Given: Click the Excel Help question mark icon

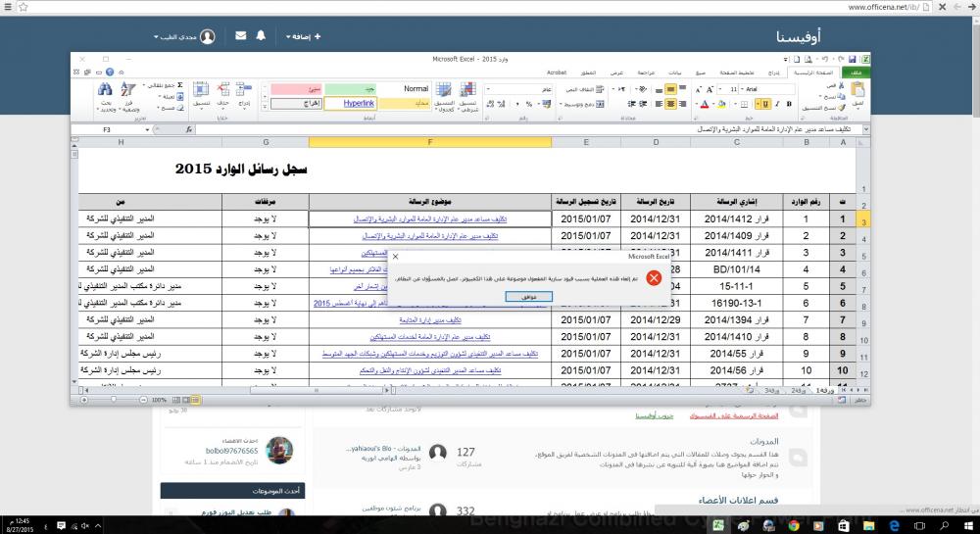Looking at the screenshot, I should point(110,72).
